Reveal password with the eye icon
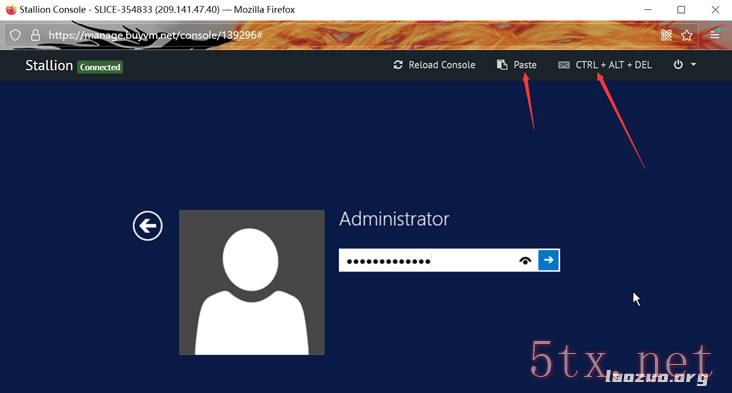 click(x=525, y=260)
